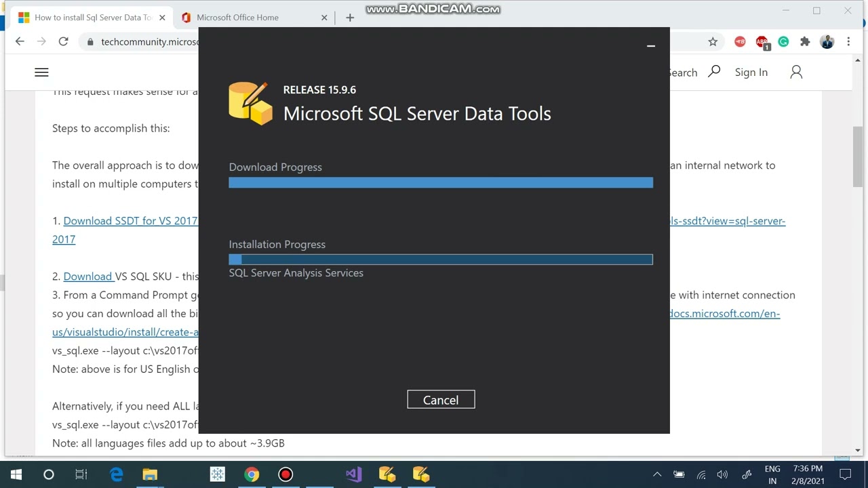868x488 pixels.
Task: Click the site lock icon in address bar
Action: point(90,42)
